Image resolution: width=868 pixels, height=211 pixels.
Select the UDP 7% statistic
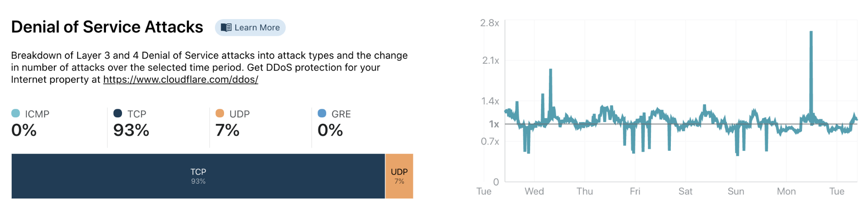pyautogui.click(x=227, y=130)
